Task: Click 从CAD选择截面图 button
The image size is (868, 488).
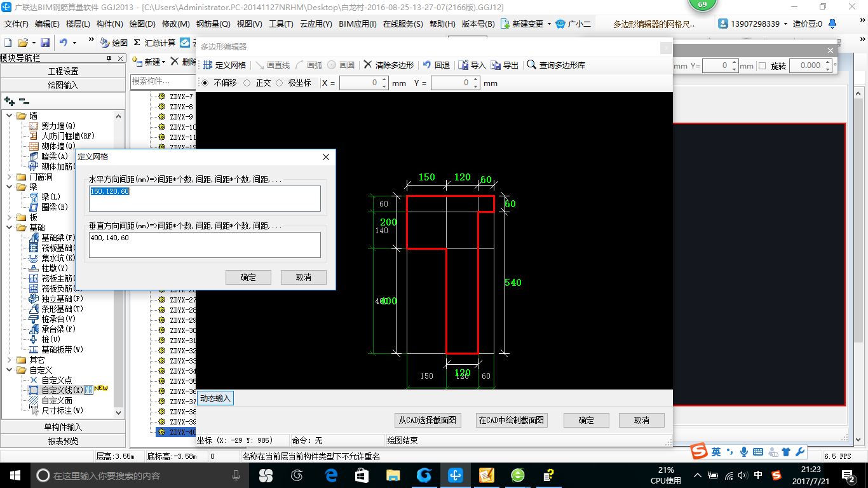Action: (428, 420)
